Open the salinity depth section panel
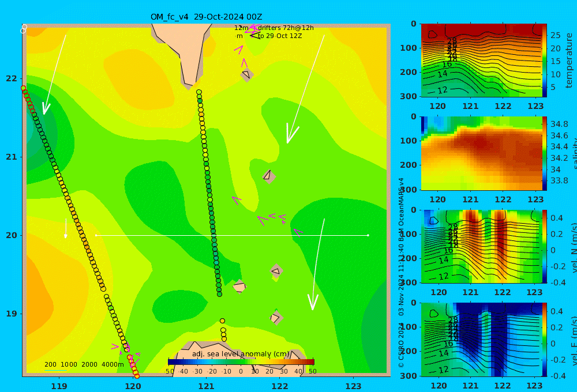 [481, 153]
